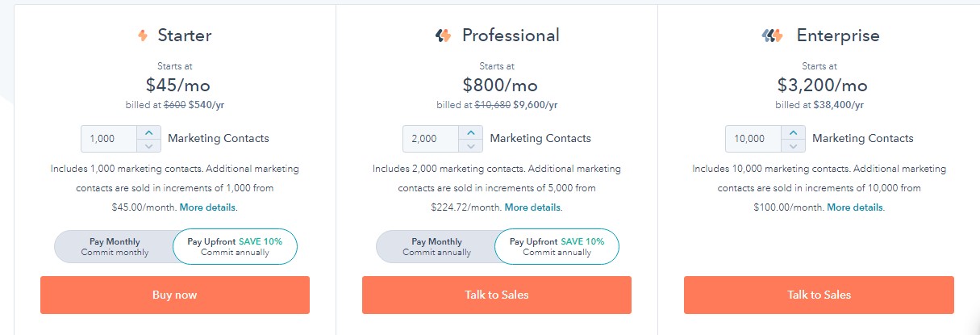Open More details link in Professional plan
The width and height of the screenshot is (980, 335).
coord(533,207)
